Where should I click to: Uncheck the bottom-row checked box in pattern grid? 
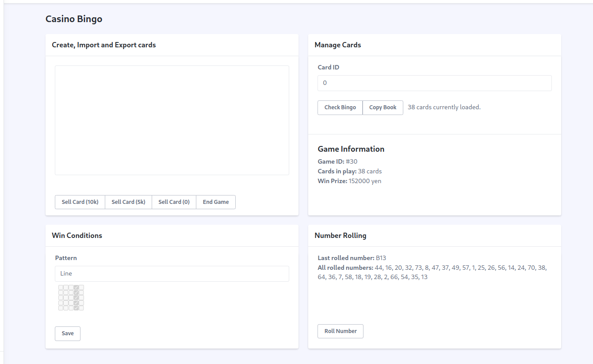pos(76,308)
